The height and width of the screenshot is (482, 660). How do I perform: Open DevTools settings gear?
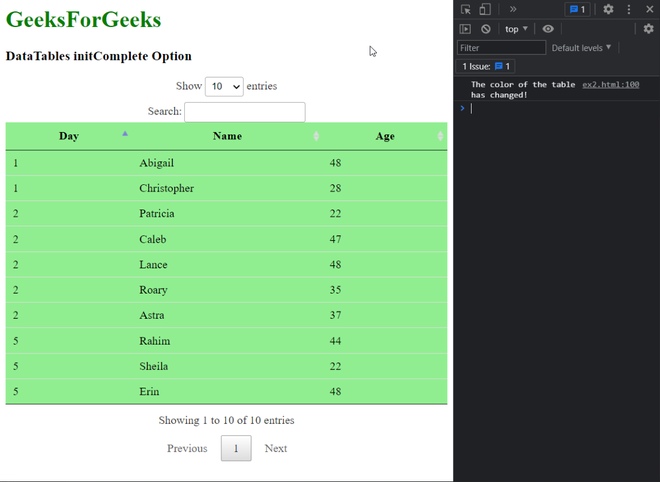pyautogui.click(x=608, y=9)
